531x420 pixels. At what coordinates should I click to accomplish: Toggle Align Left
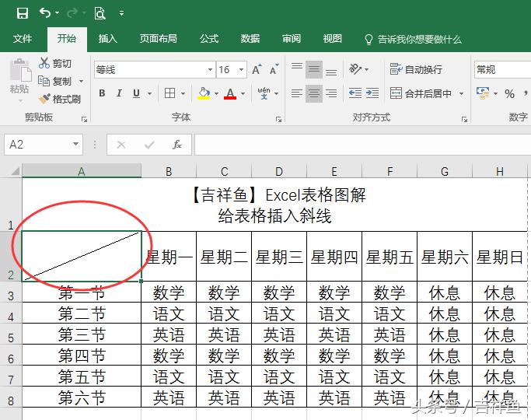pyautogui.click(x=297, y=93)
